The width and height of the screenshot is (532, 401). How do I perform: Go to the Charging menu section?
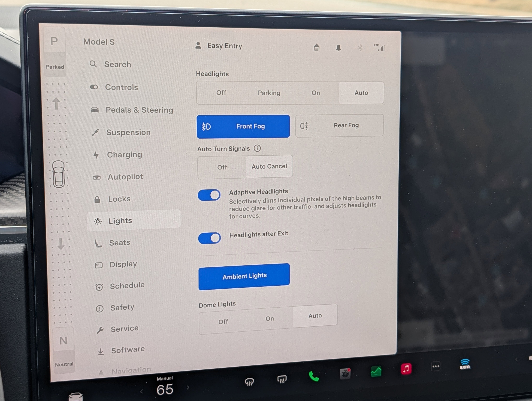point(124,155)
